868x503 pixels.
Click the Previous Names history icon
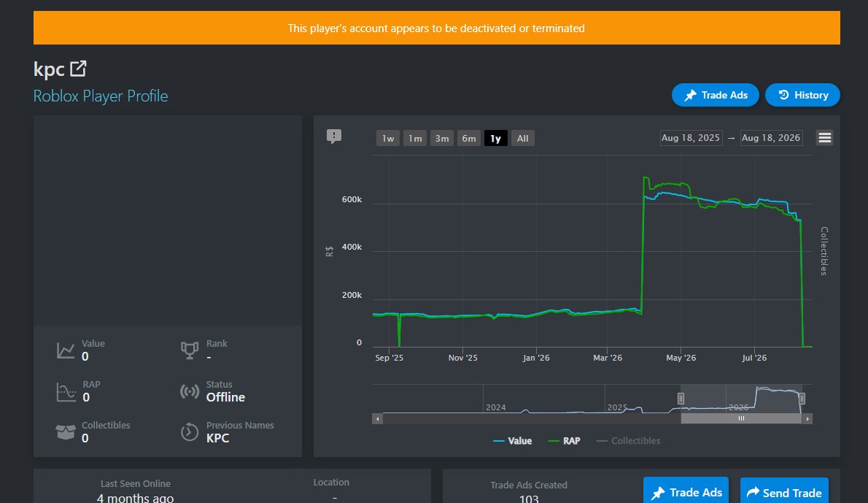tap(190, 432)
